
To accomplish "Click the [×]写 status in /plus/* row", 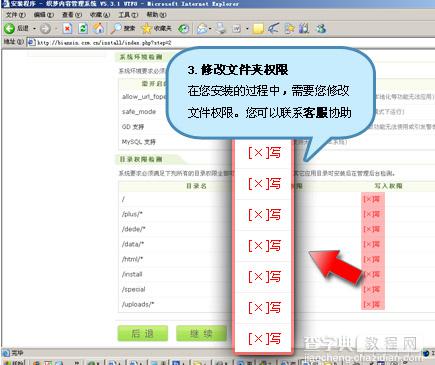I will point(371,214).
